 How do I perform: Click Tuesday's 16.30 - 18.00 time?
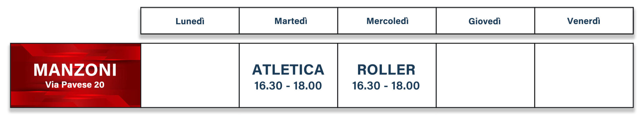288,86
